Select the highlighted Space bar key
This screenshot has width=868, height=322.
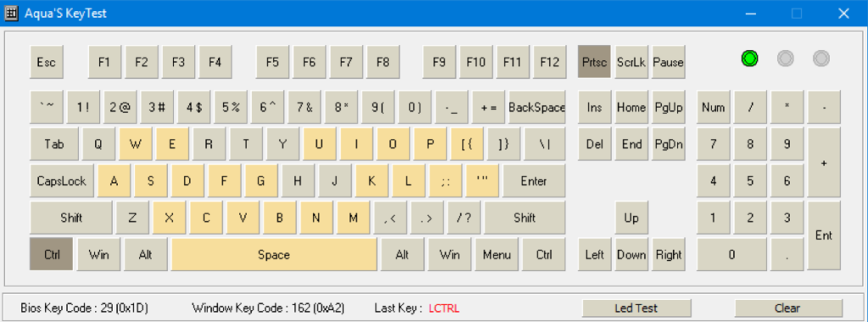coord(274,254)
